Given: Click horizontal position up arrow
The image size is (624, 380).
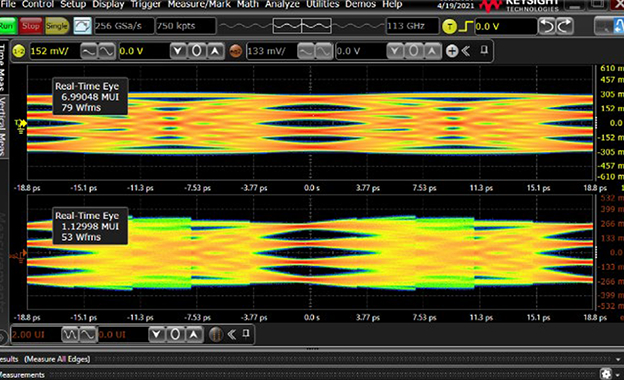Looking at the screenshot, I should pos(193,335).
